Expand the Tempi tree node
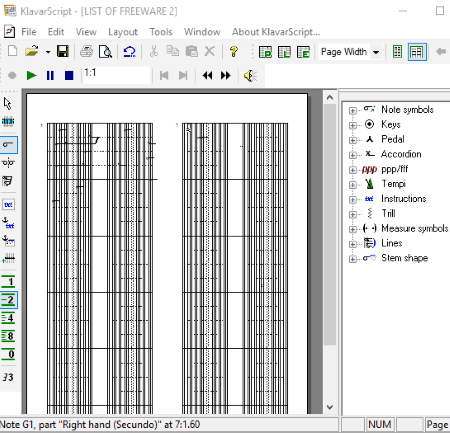 (352, 185)
